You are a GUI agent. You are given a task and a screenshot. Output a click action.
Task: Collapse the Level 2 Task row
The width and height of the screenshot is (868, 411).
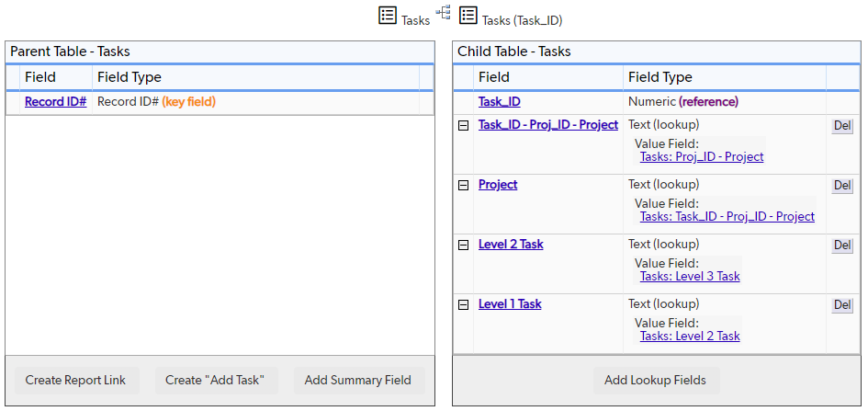coord(464,245)
